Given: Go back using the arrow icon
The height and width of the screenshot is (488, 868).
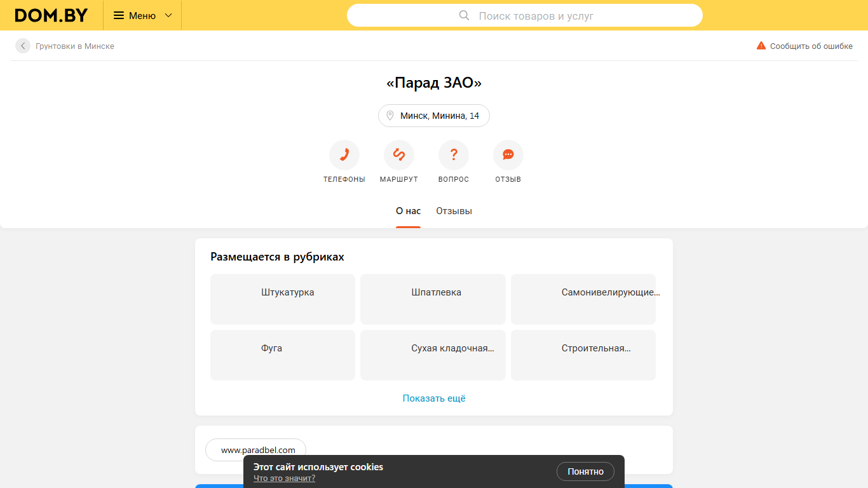Looking at the screenshot, I should click(23, 46).
